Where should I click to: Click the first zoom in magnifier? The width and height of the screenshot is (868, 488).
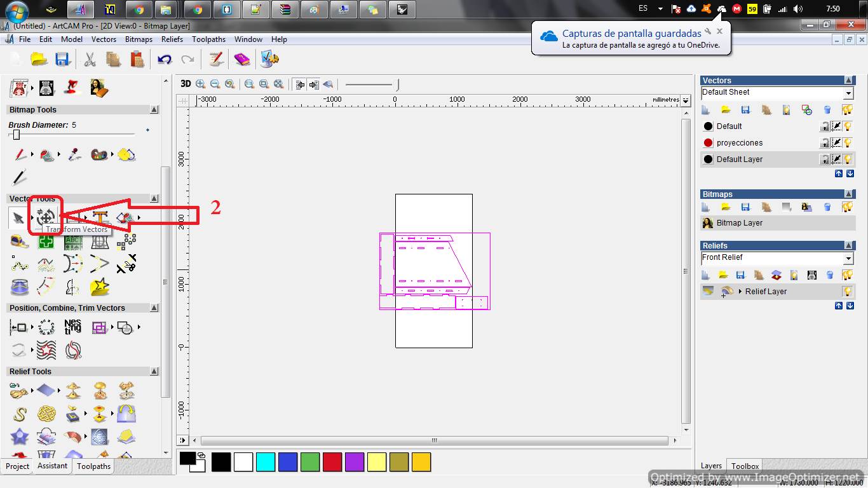[201, 84]
